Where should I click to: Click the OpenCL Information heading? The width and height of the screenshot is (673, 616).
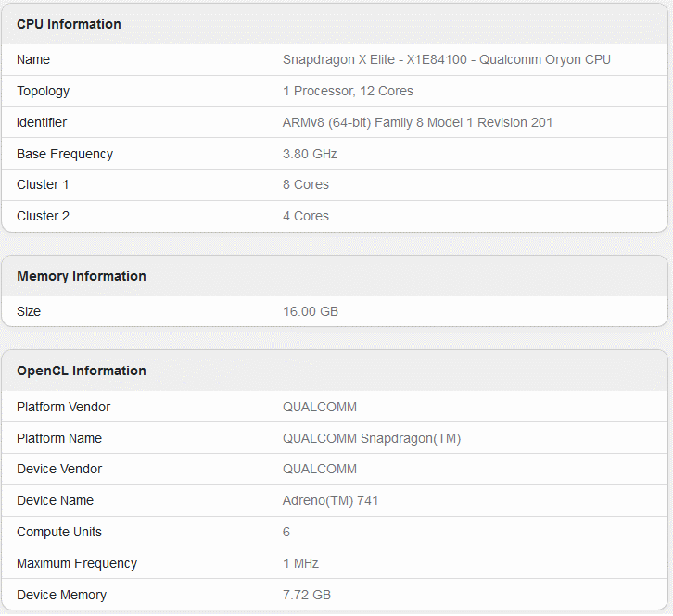coord(82,371)
